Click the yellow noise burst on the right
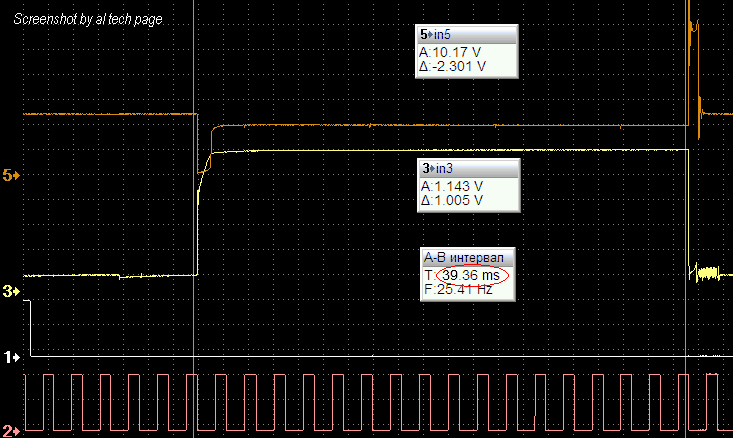733x438 pixels. coord(708,271)
